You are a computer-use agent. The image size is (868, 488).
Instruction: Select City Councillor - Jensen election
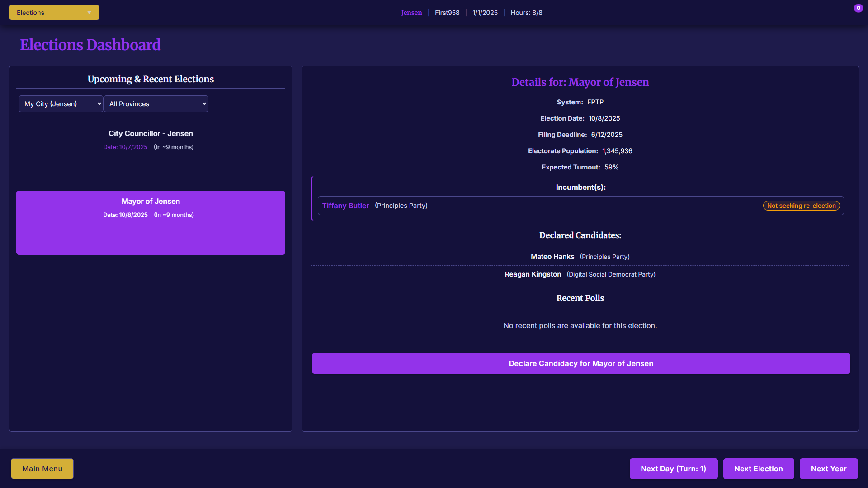coord(151,140)
